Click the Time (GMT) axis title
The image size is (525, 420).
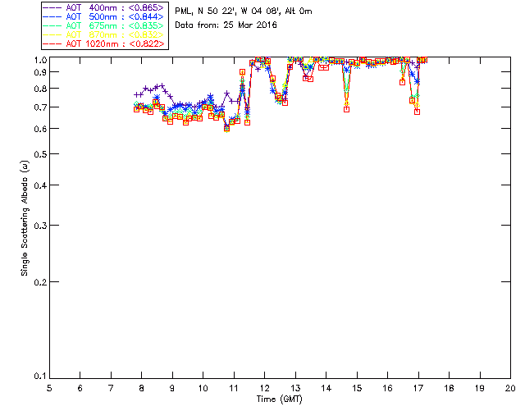pyautogui.click(x=280, y=399)
